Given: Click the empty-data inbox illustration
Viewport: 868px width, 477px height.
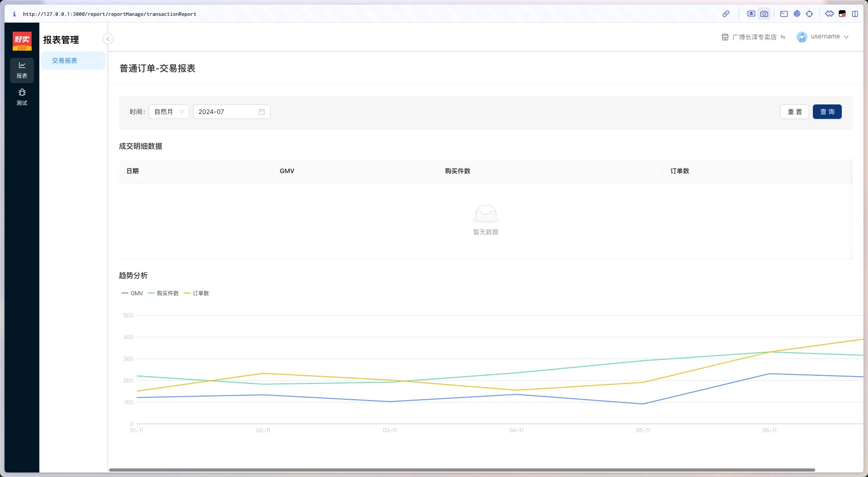Looking at the screenshot, I should point(486,214).
